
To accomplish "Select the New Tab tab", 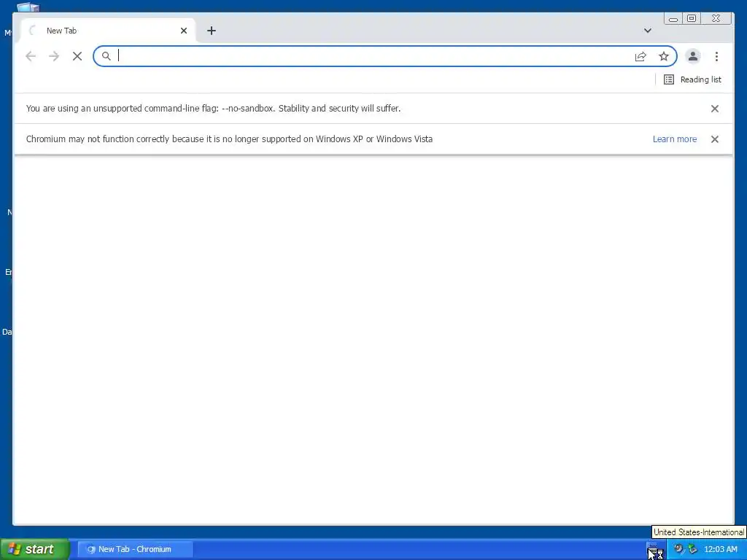I will pos(108,31).
